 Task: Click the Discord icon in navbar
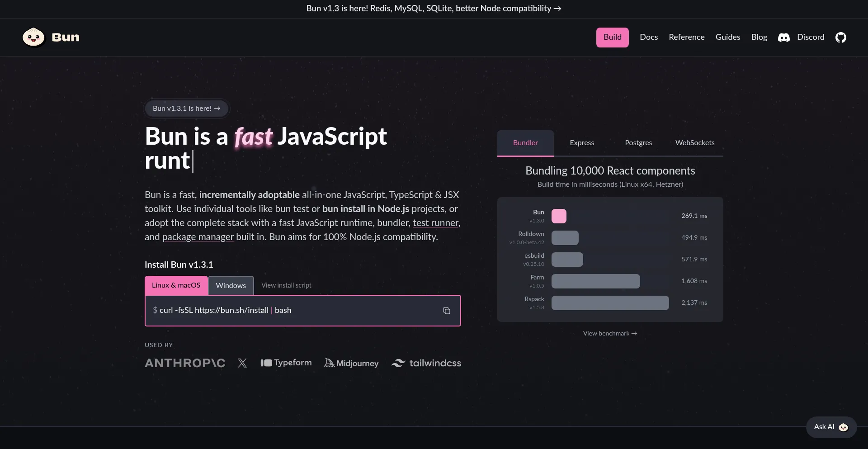pos(783,38)
